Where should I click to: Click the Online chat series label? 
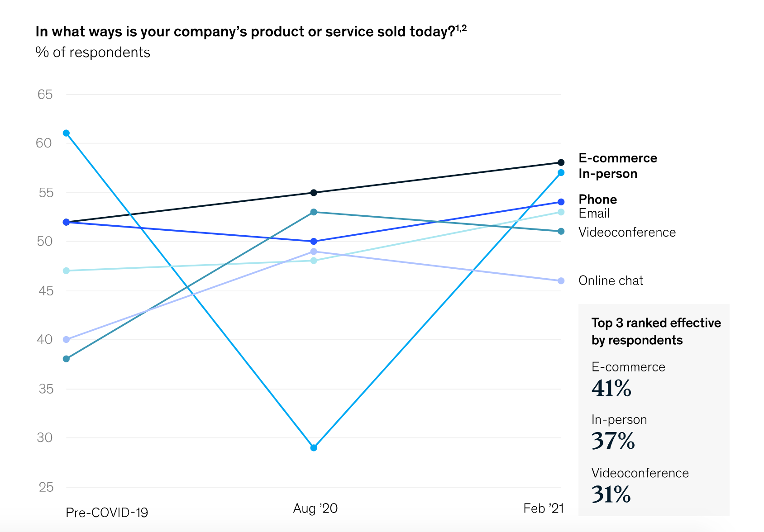611,280
